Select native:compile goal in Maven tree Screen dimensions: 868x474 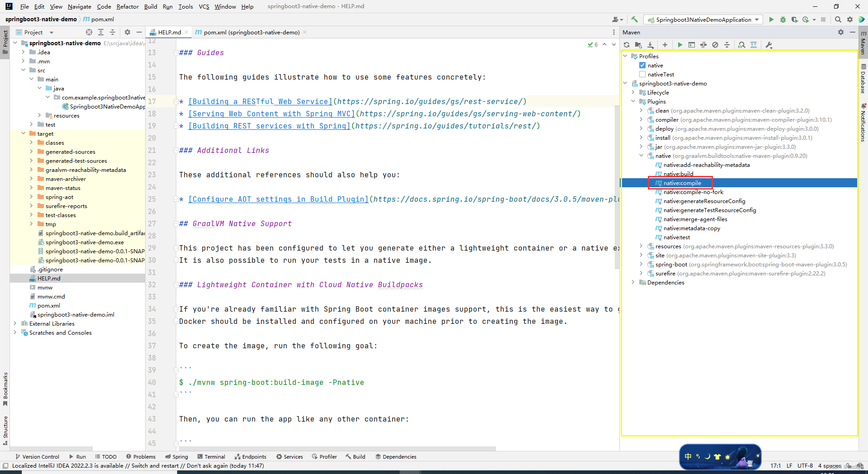click(x=682, y=183)
